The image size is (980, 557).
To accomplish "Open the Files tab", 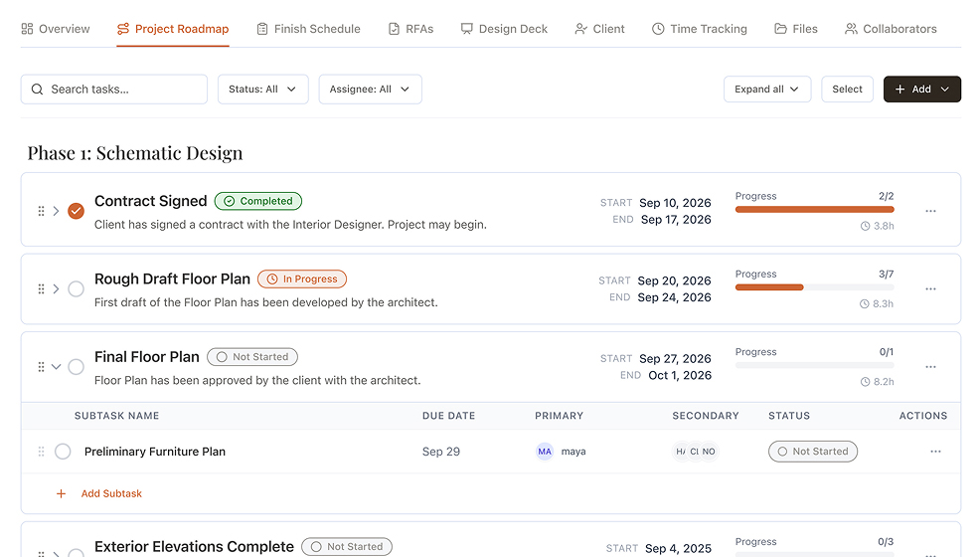I will pos(795,29).
